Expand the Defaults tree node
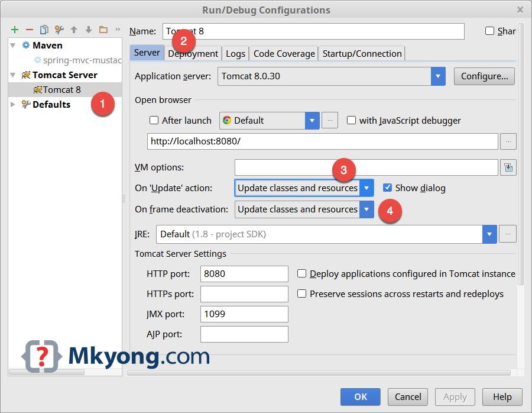This screenshot has height=413, width=532. click(x=13, y=104)
